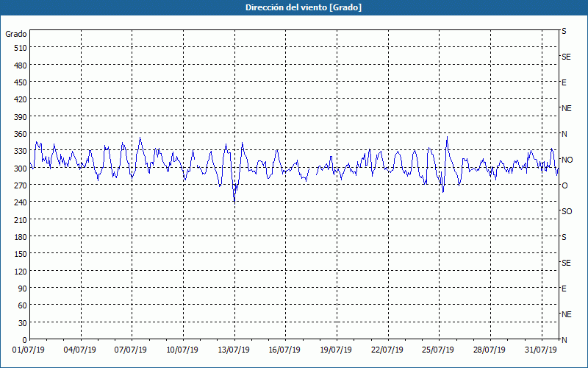The height and width of the screenshot is (368, 588).
Task: Click the 120 y-axis tick label
Action: tap(21, 271)
